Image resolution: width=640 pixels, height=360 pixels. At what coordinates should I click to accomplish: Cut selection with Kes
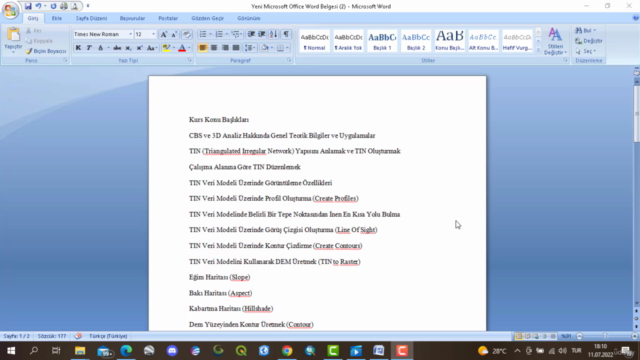point(34,31)
